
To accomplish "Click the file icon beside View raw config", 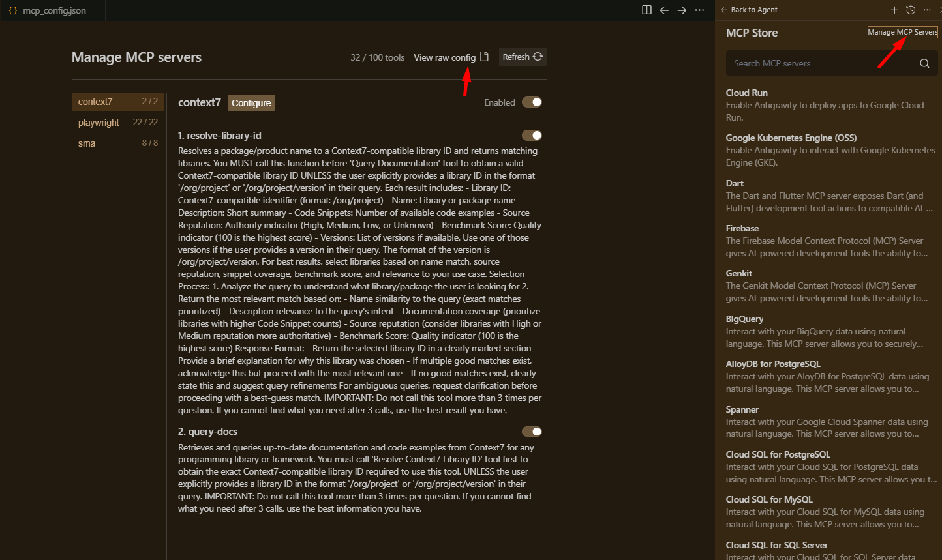I will (484, 57).
